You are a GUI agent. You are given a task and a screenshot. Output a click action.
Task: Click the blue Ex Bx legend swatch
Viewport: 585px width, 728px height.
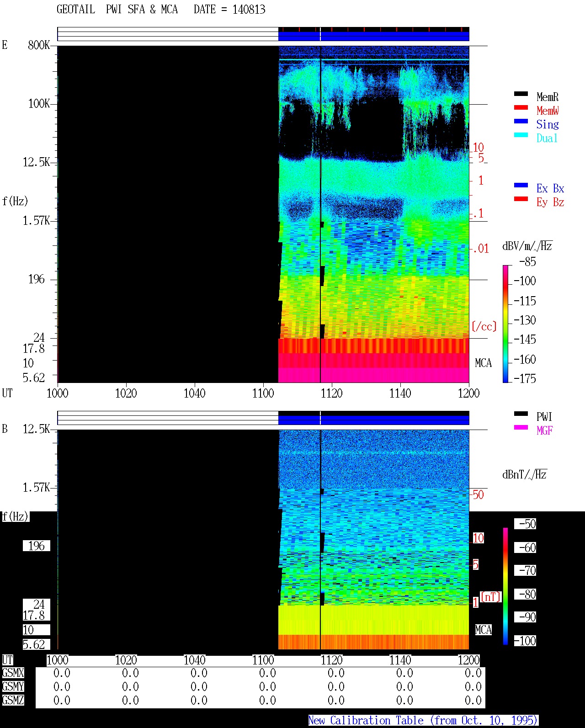tap(521, 186)
